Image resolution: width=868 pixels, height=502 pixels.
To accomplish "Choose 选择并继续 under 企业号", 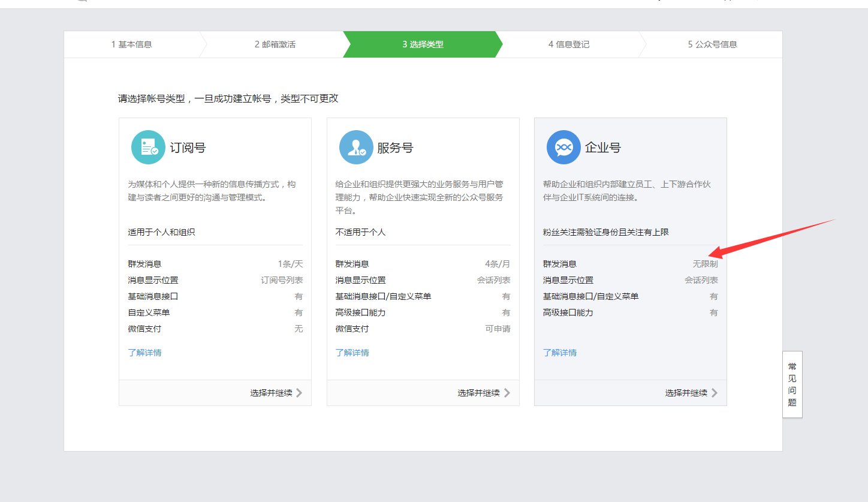I will (x=686, y=393).
